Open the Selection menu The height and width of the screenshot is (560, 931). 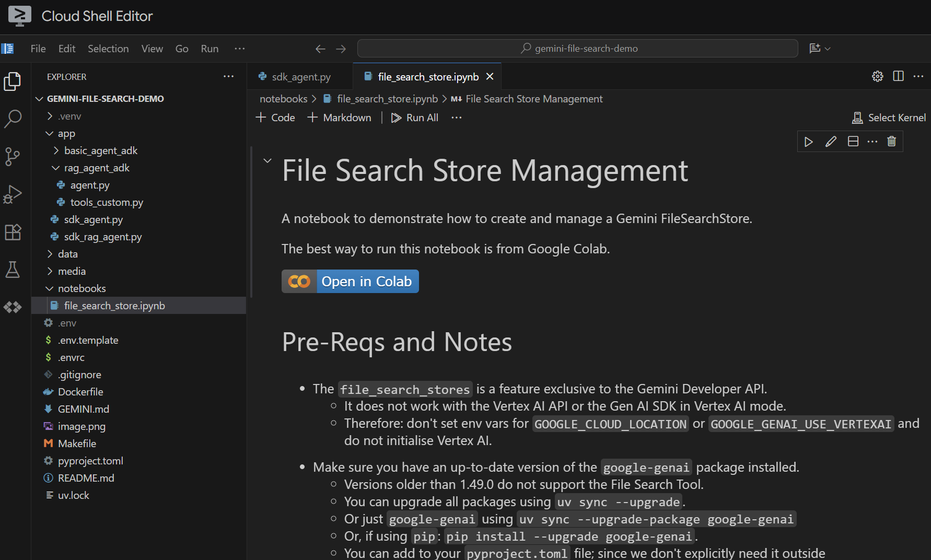(108, 49)
